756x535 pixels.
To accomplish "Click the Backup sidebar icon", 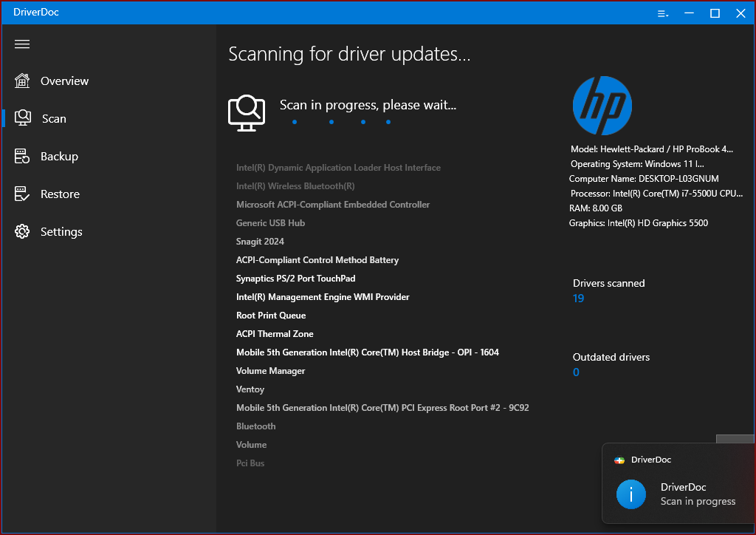I will click(22, 157).
